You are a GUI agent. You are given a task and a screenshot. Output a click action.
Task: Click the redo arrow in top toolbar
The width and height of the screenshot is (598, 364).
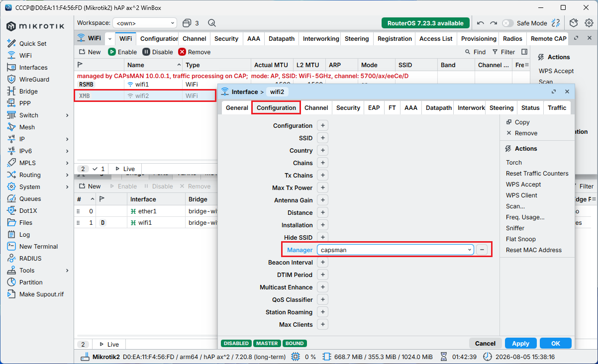(493, 23)
